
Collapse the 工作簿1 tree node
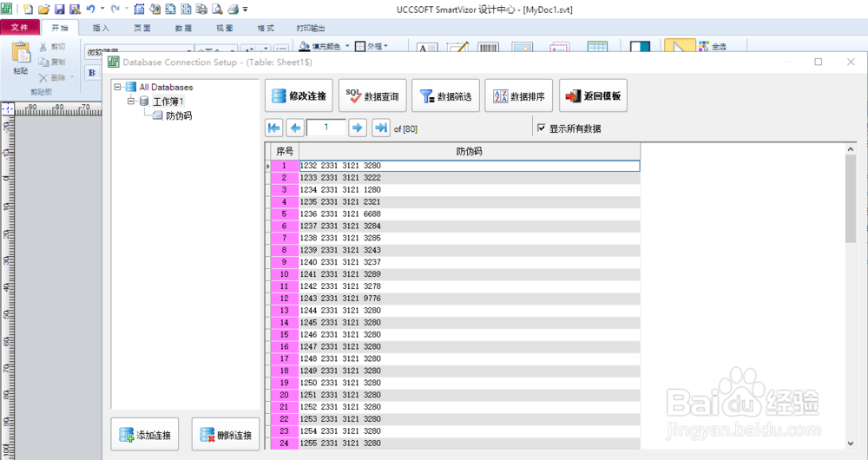tap(131, 102)
